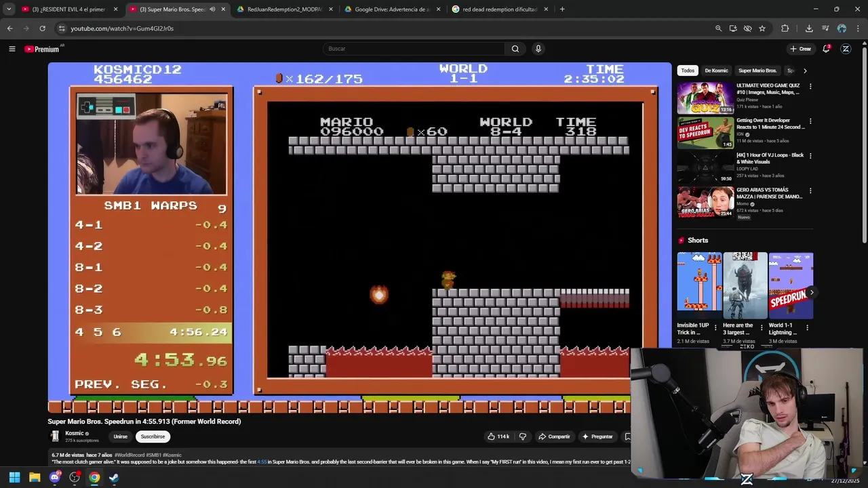Open 1 Hour VJ Loops thumbnail
The image size is (868, 488).
pyautogui.click(x=705, y=167)
